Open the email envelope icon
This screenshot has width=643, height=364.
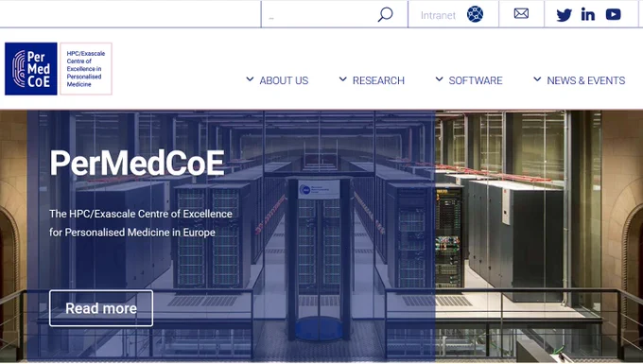(x=521, y=13)
